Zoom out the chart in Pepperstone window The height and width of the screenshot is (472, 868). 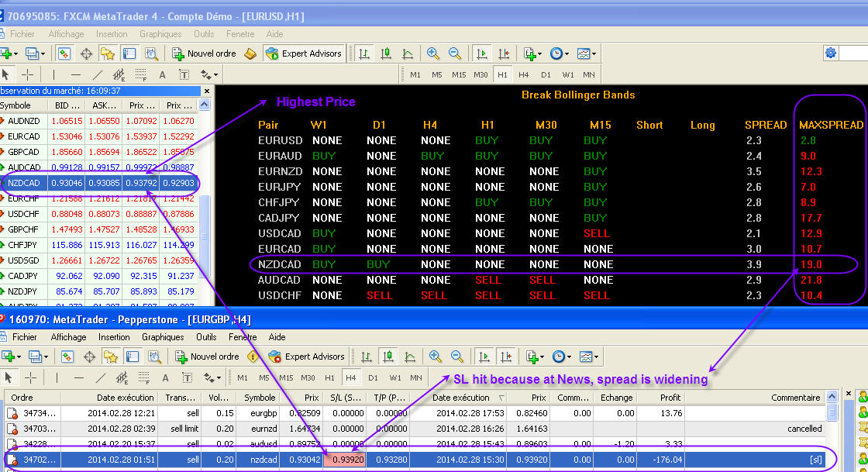point(456,357)
